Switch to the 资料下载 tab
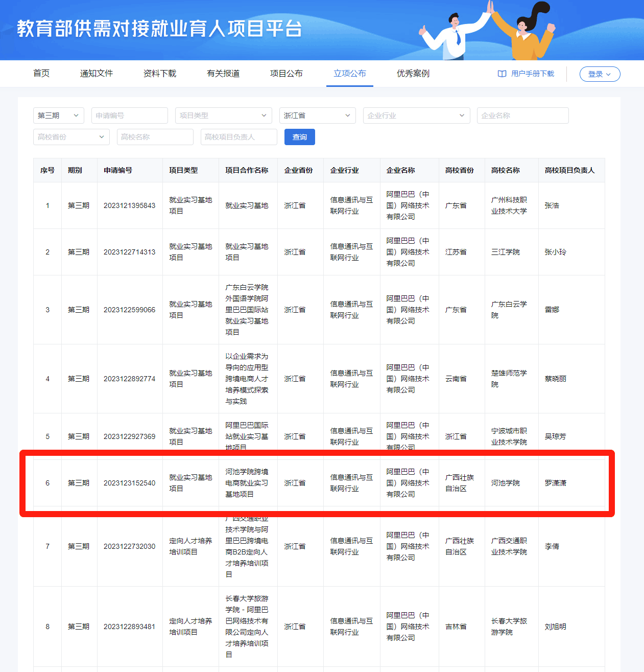644x672 pixels. pos(160,74)
